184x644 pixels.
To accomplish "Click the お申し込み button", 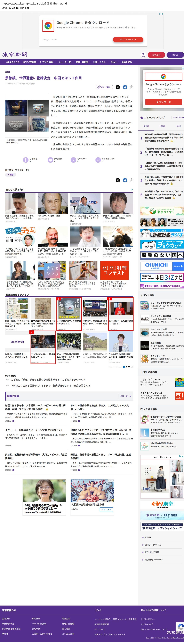I will [x=156, y=55].
